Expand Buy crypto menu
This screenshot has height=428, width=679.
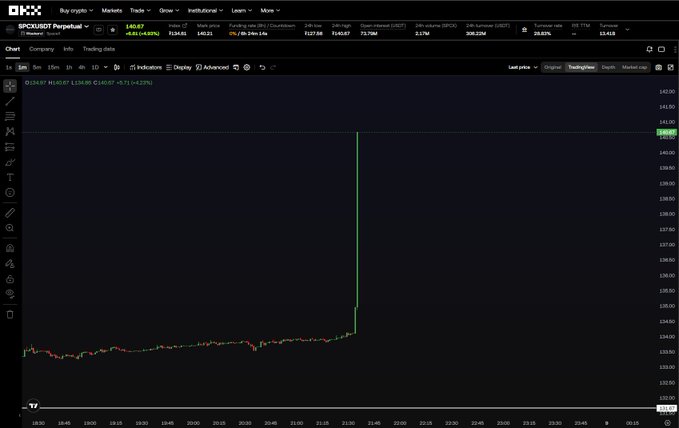[76, 10]
